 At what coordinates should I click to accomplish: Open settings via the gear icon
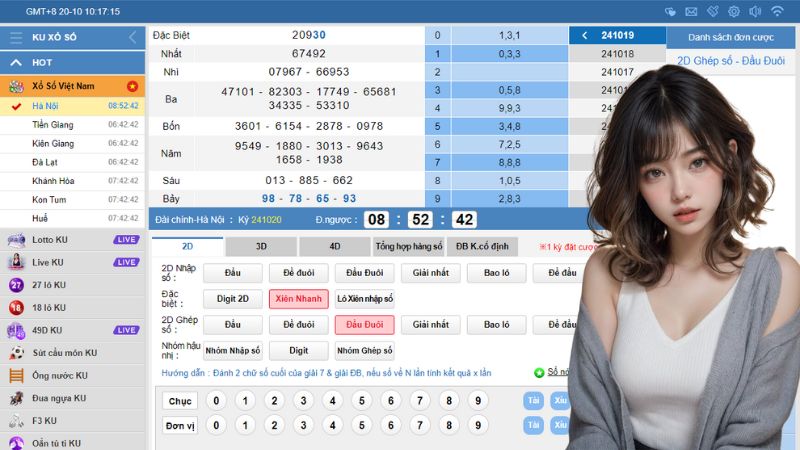[x=733, y=11]
